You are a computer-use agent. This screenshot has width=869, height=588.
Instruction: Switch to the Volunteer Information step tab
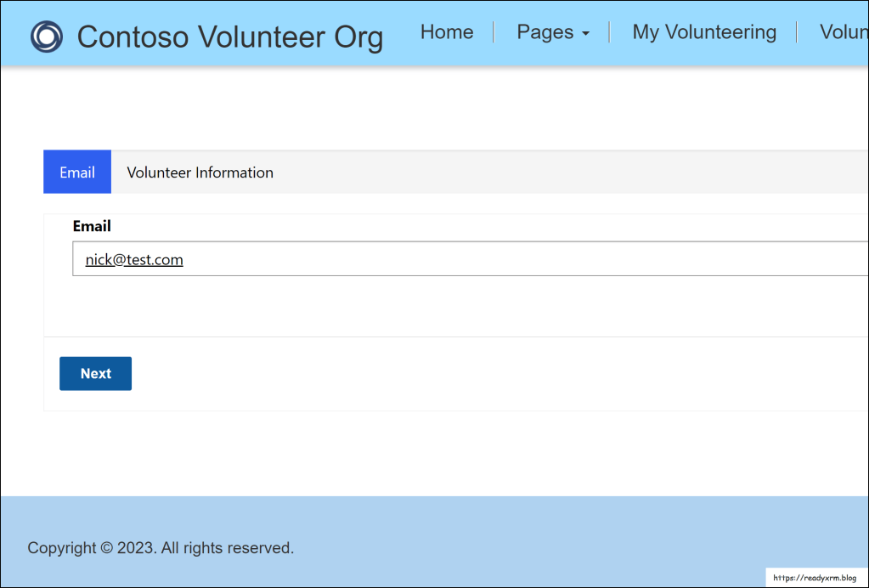click(200, 172)
